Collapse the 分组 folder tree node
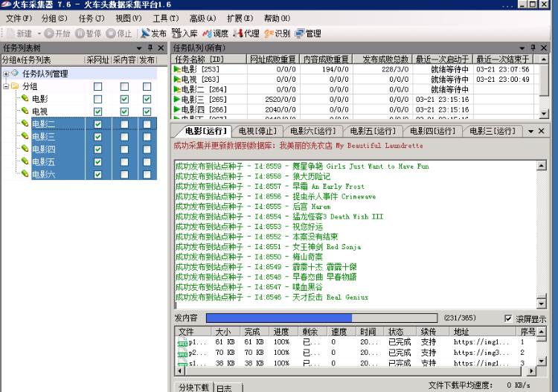This screenshot has width=558, height=392. click(6, 86)
